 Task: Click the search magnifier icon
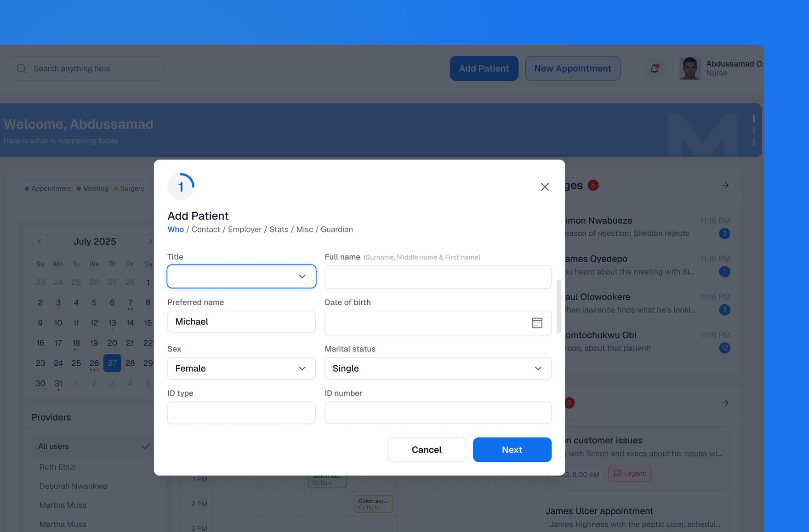[21, 68]
